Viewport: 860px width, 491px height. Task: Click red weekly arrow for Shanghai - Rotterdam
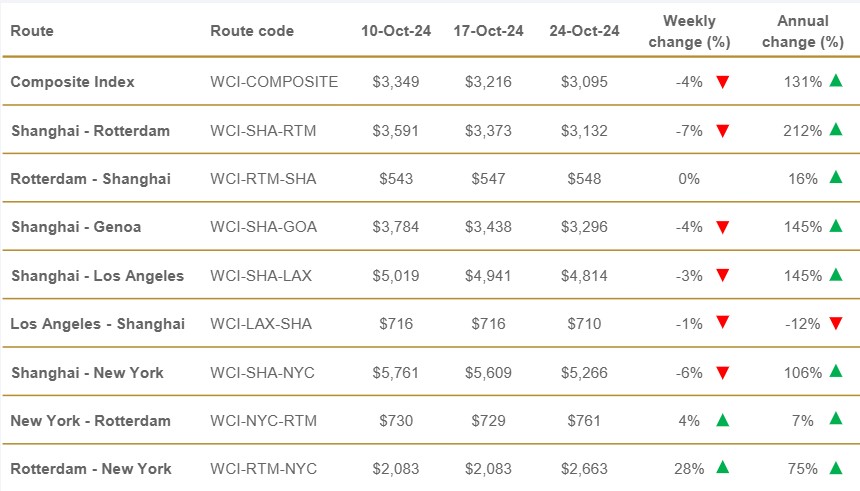coord(723,130)
